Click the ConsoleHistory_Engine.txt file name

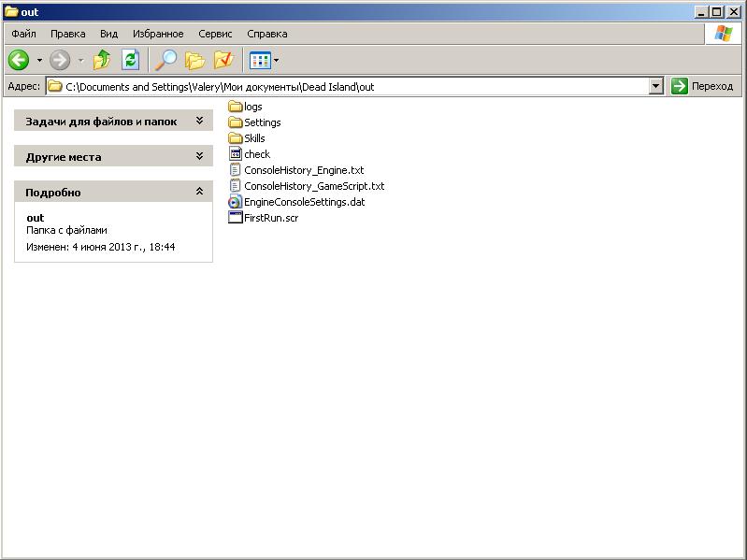304,170
